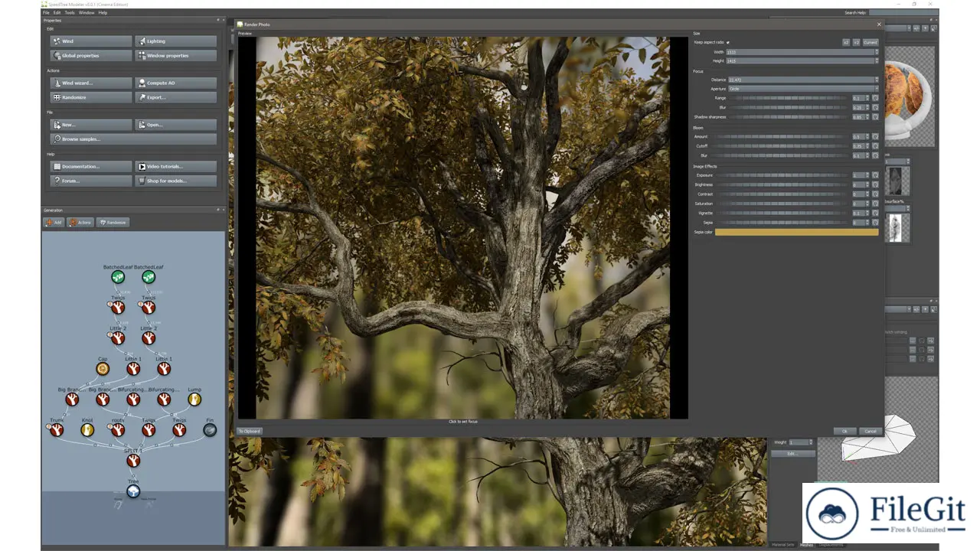Select the SPLIT 1 node icon
The width and height of the screenshot is (980, 551).
[x=133, y=461]
